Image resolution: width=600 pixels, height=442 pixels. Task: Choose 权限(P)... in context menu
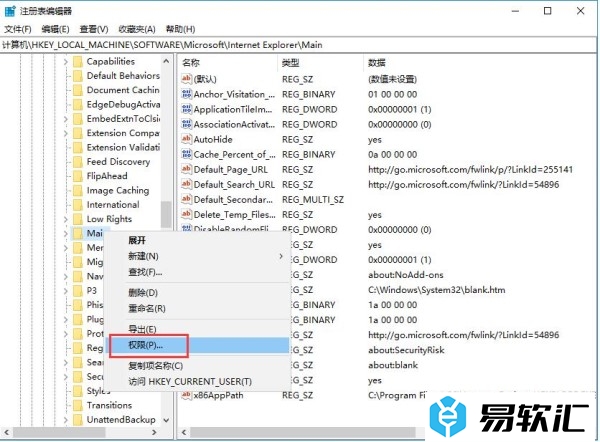197,345
